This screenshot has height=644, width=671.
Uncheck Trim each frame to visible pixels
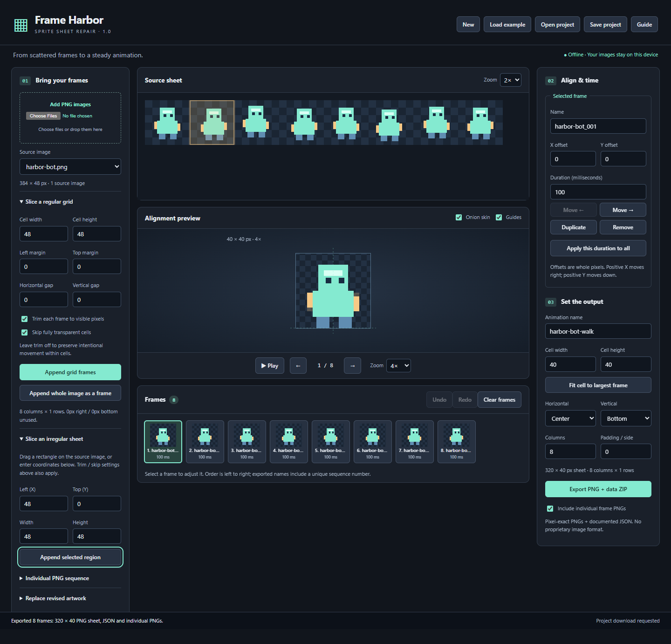click(x=25, y=319)
